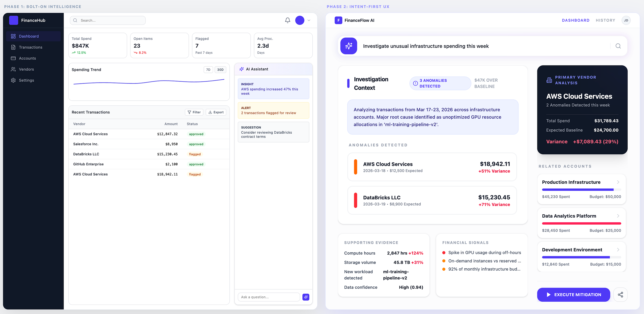Click the JD user avatar

click(x=626, y=20)
